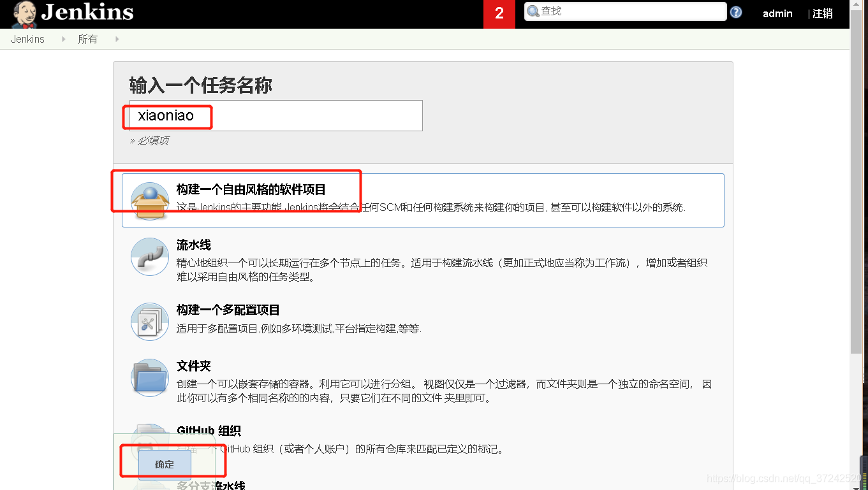Click the multi-configuration description text
868x490 pixels.
tap(299, 329)
